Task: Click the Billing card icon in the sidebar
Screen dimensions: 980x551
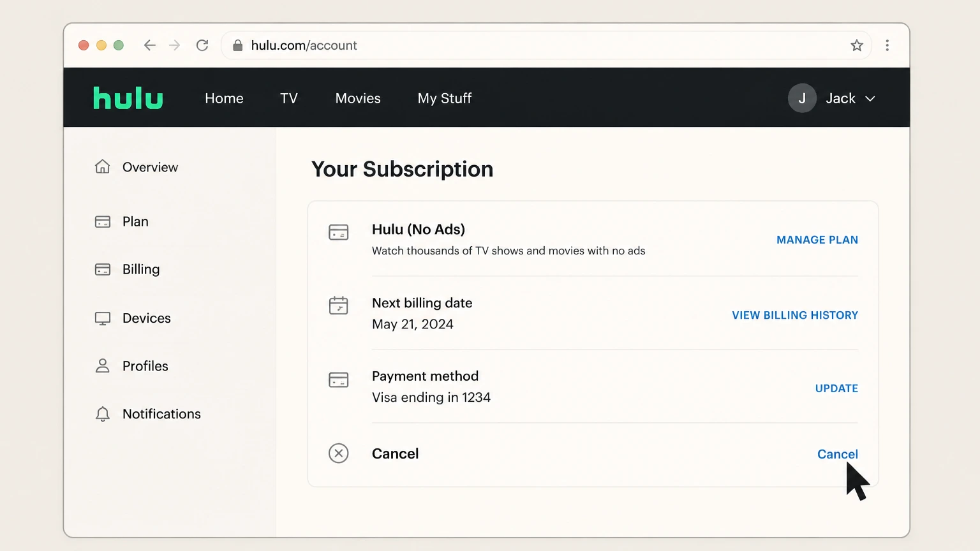Action: pyautogui.click(x=103, y=269)
